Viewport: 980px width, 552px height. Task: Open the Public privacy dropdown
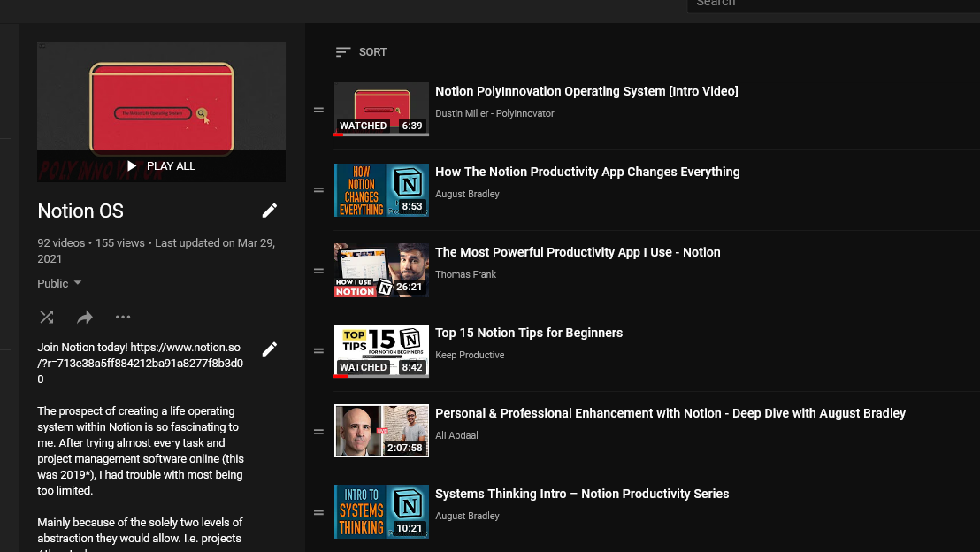point(59,283)
